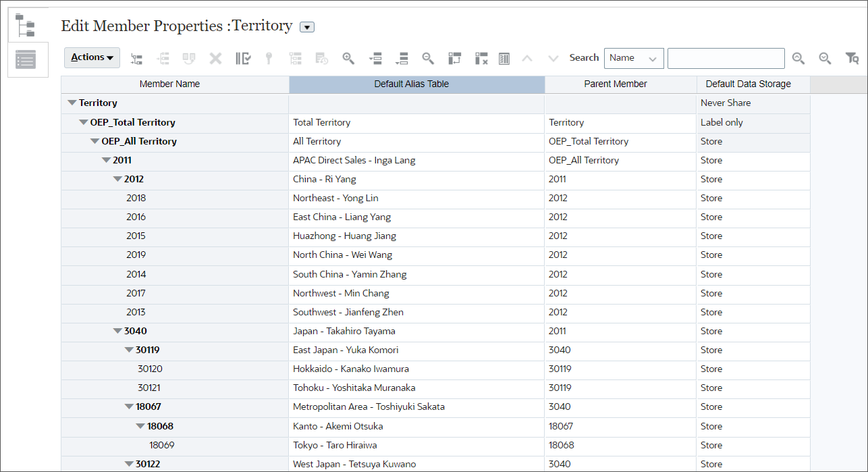This screenshot has height=472, width=868.
Task: Select the Add Child icon in the toolbar
Action: [x=136, y=58]
